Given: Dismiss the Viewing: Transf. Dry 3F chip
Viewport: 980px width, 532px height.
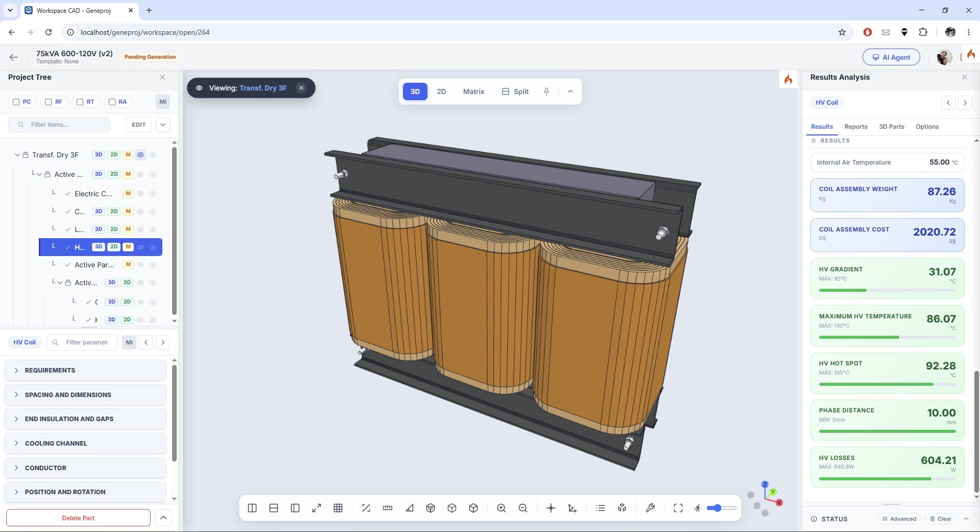Looking at the screenshot, I should click(x=301, y=88).
